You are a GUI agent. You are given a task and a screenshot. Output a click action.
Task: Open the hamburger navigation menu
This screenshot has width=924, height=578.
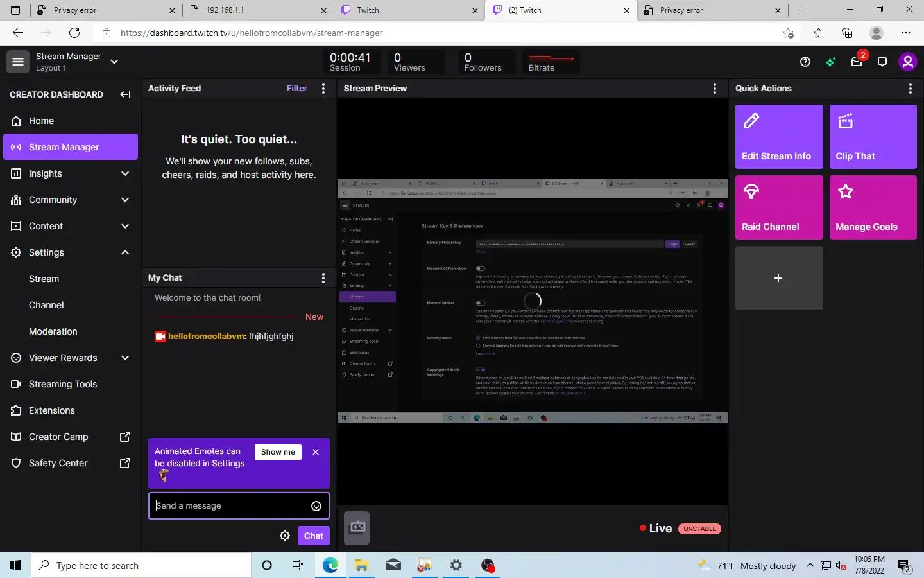[x=18, y=62]
